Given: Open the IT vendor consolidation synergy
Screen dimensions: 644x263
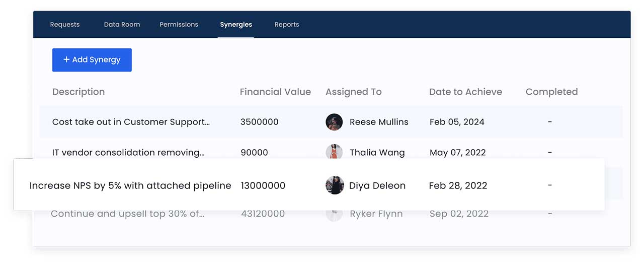Looking at the screenshot, I should click(x=128, y=152).
